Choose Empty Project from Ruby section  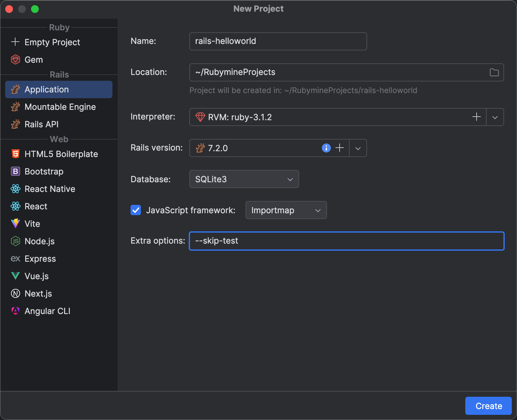pos(52,42)
